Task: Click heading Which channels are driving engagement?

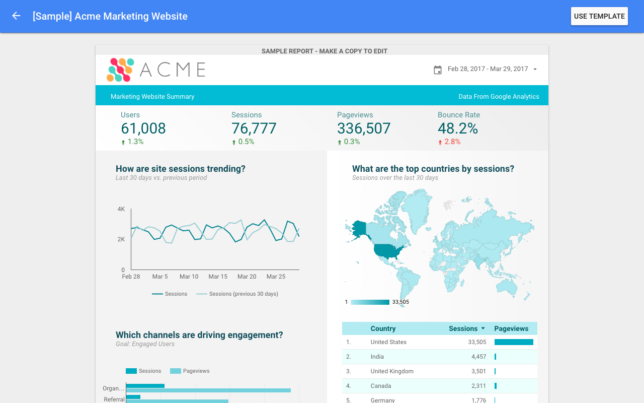Action: click(199, 335)
